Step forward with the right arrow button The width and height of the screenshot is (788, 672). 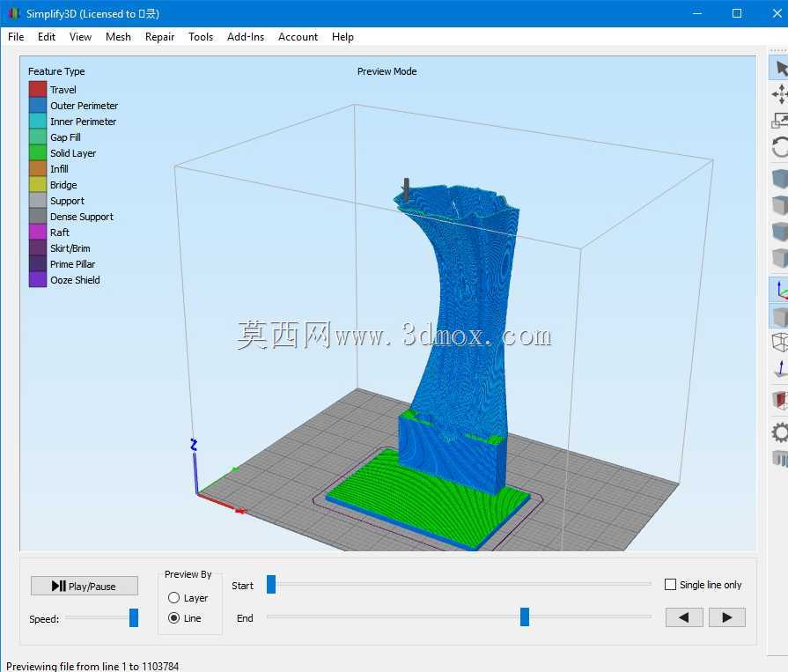727,617
